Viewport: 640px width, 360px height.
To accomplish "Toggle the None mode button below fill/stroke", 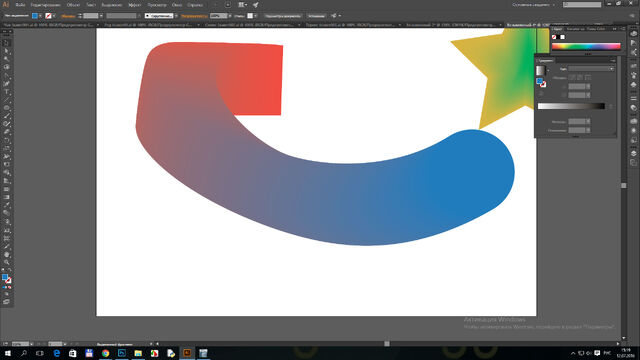I will [10, 288].
